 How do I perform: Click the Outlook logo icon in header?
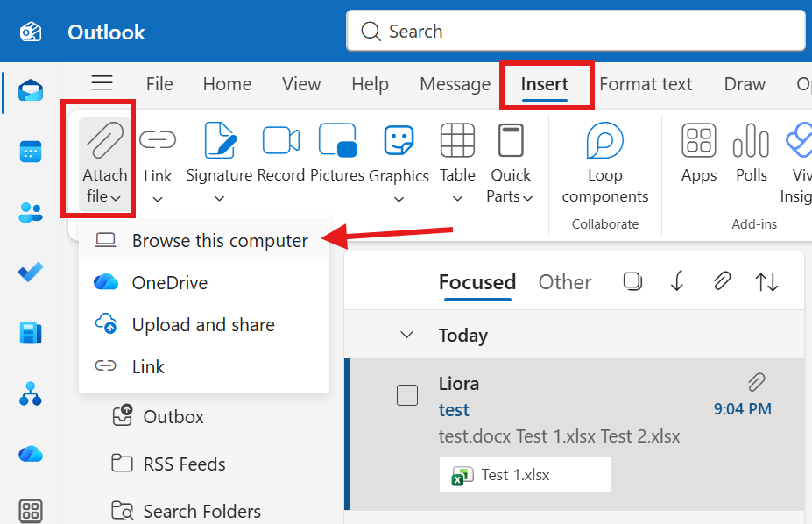coord(31,32)
